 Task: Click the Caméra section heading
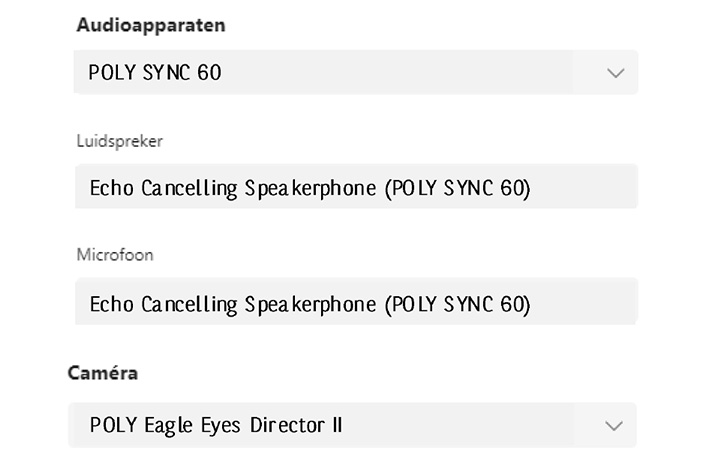[x=102, y=373]
